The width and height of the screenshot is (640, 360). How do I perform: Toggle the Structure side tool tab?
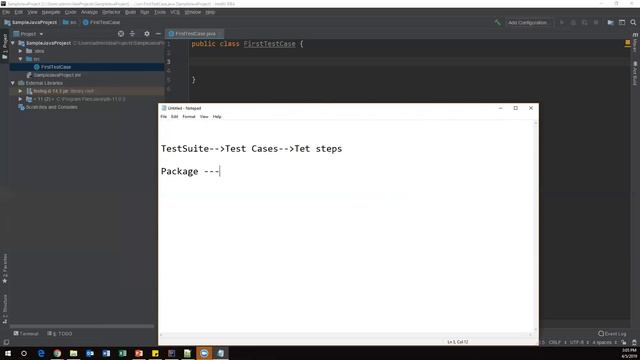pyautogui.click(x=4, y=309)
